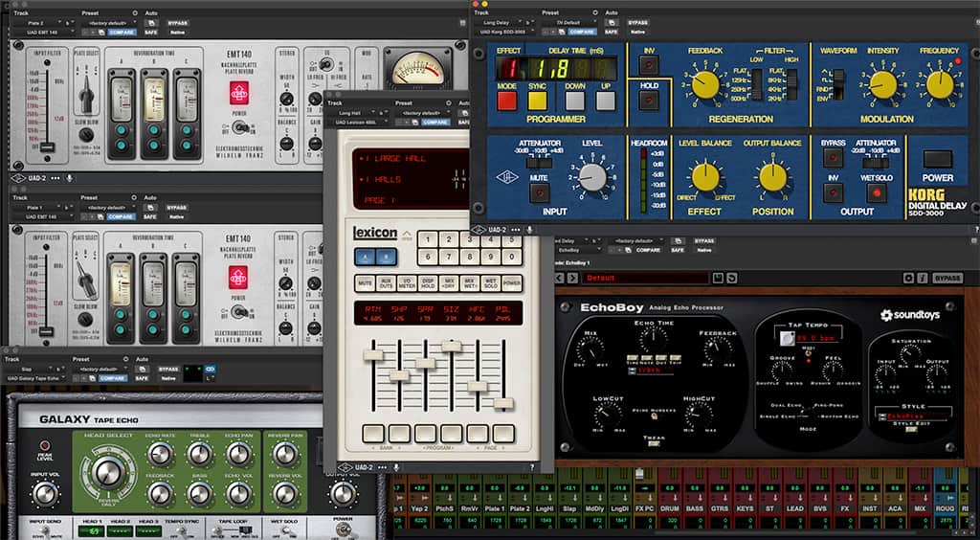Viewport: 980px width, 540px height.
Task: Click COMPARE in the Korg delay window header
Action: click(584, 32)
